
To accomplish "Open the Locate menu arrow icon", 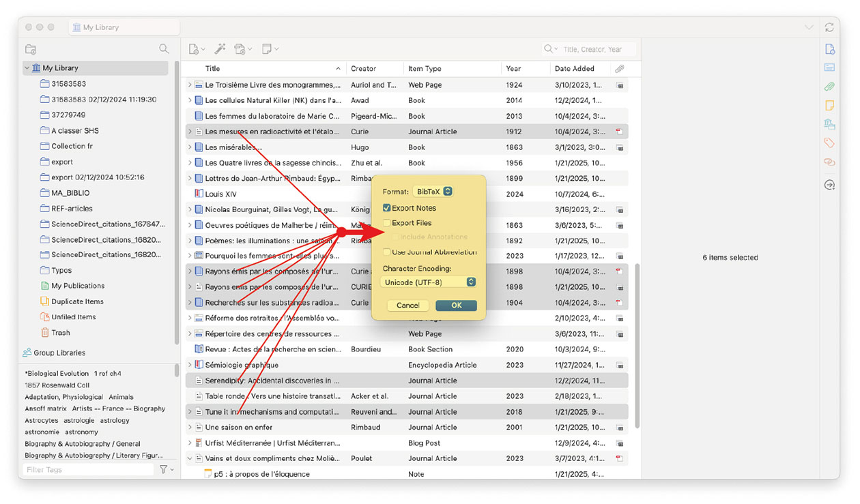I will (829, 184).
